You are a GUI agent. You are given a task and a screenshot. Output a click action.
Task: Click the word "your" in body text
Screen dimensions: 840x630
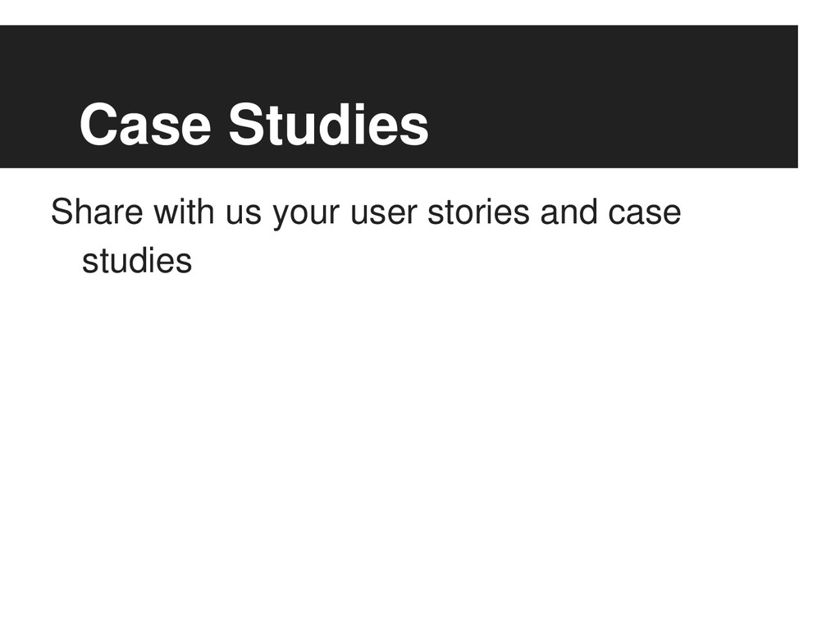(306, 216)
